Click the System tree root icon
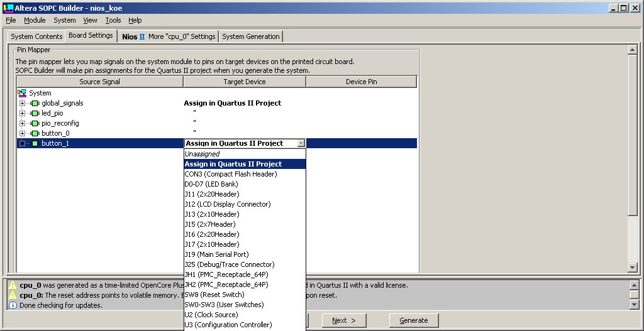 tap(22, 93)
